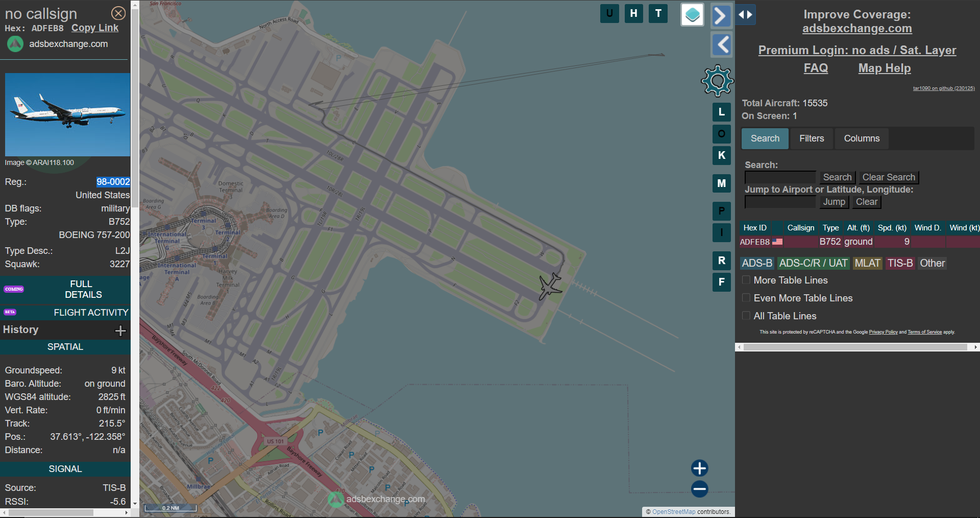Screen dimensions: 980x518
Task: Open FLIGHT ACTIVITY for the aircraft
Action: pyautogui.click(x=65, y=312)
